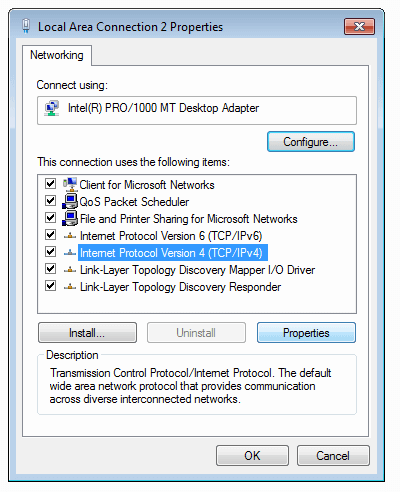Toggle Link-Layer Topology Discovery Responder checkbox
The image size is (400, 492).
tap(50, 286)
